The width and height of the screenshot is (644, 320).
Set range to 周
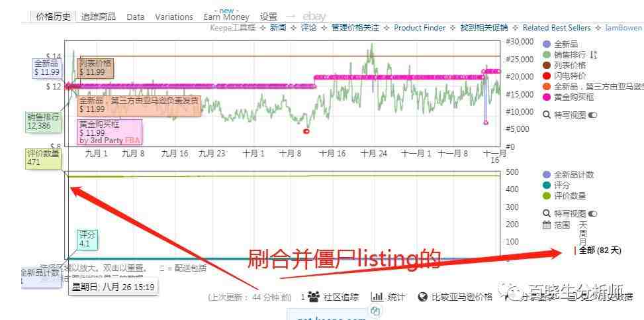(x=583, y=233)
